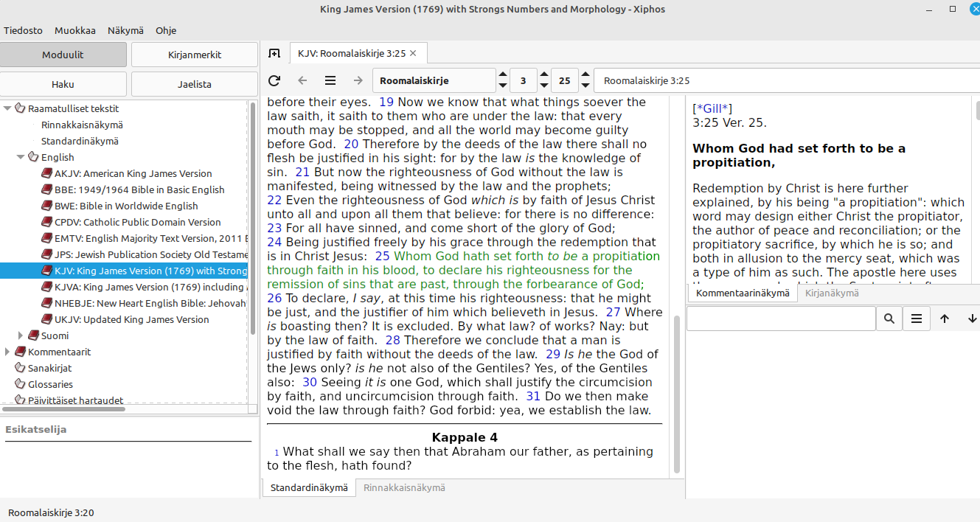Click the down arrow icon in the commentary pane
The height and width of the screenshot is (522, 980).
click(972, 319)
